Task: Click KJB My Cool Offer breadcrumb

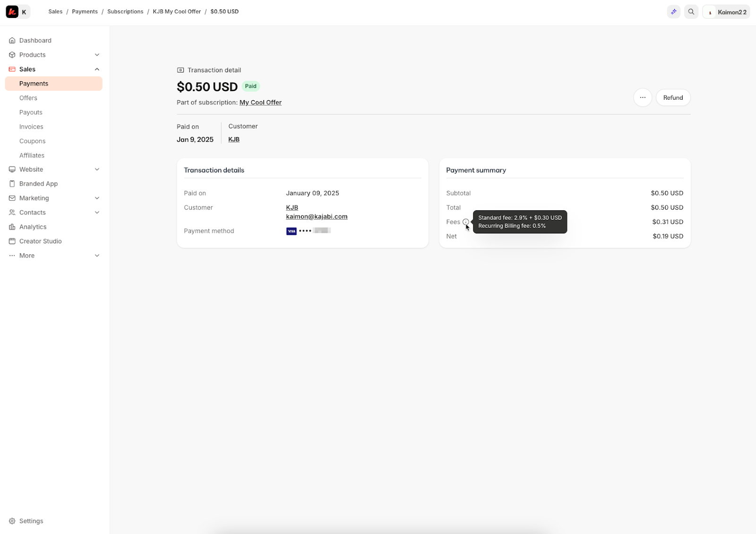Action: 177,12
